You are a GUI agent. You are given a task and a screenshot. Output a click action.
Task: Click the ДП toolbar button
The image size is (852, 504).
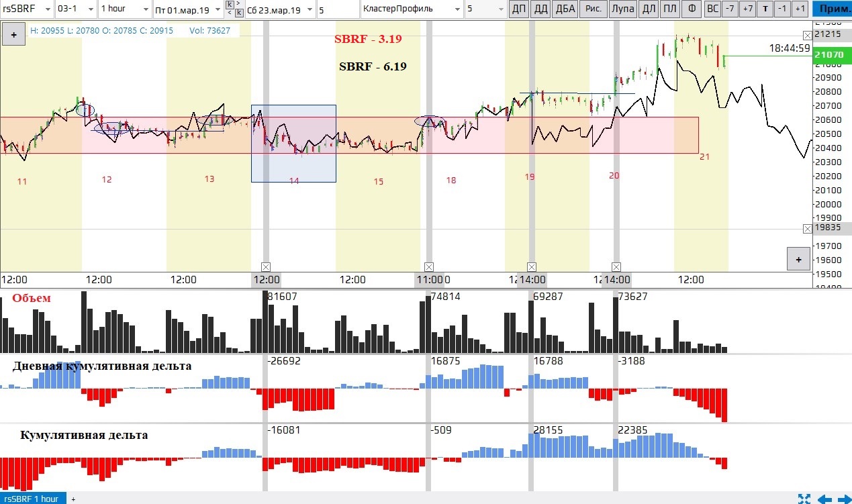(519, 9)
